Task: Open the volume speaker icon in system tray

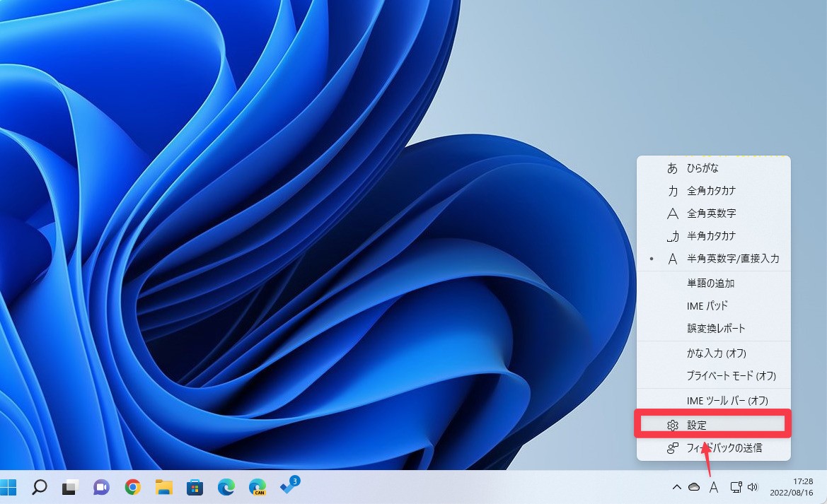Action: point(752,487)
